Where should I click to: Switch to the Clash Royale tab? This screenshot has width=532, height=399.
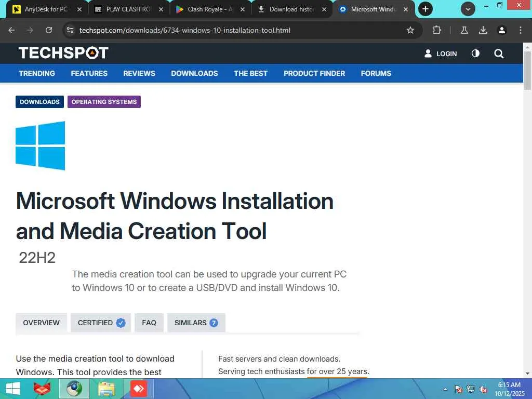click(x=210, y=9)
